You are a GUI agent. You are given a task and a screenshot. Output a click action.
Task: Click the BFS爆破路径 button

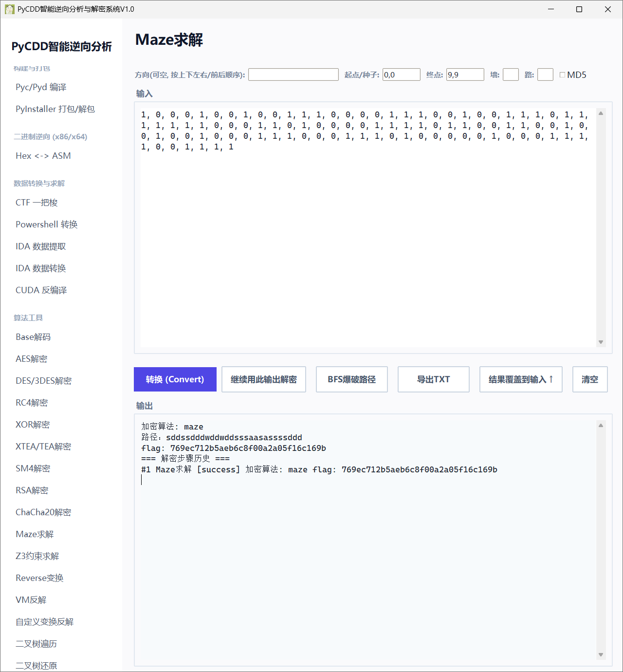pyautogui.click(x=352, y=379)
